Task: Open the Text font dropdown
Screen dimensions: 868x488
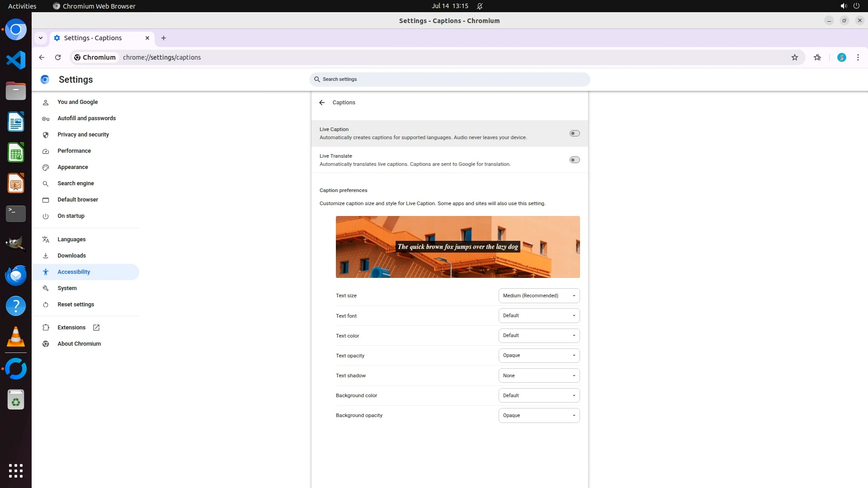Action: [538, 316]
